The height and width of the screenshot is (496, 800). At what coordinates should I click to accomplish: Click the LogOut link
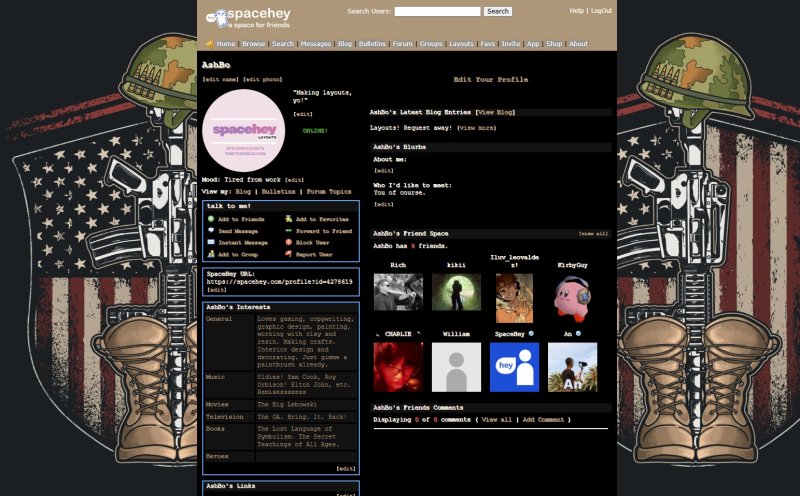[x=601, y=10]
